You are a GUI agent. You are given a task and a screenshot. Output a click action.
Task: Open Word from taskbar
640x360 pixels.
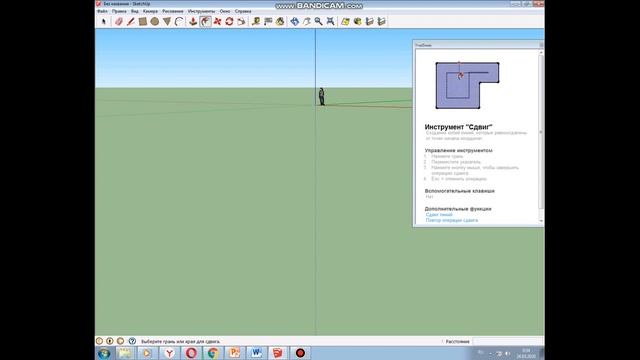point(256,353)
